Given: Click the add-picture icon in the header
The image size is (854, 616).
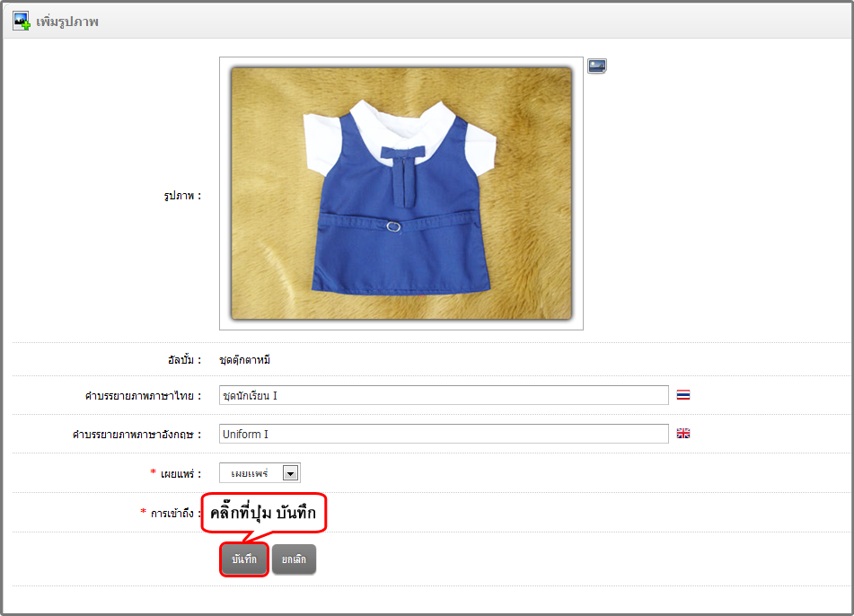Looking at the screenshot, I should click(x=22, y=22).
